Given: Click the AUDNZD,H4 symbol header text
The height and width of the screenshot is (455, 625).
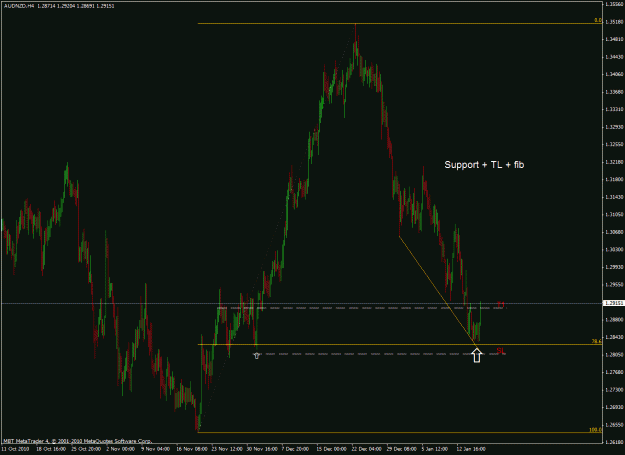Looking at the screenshot, I should (x=19, y=6).
